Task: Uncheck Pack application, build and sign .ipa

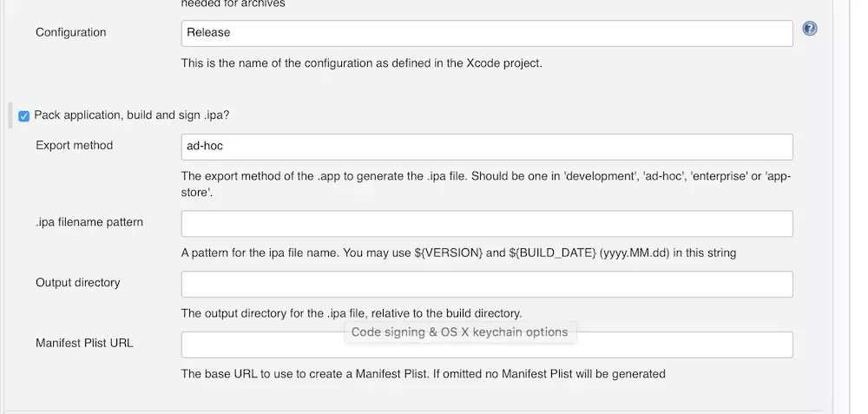Action: [x=24, y=115]
